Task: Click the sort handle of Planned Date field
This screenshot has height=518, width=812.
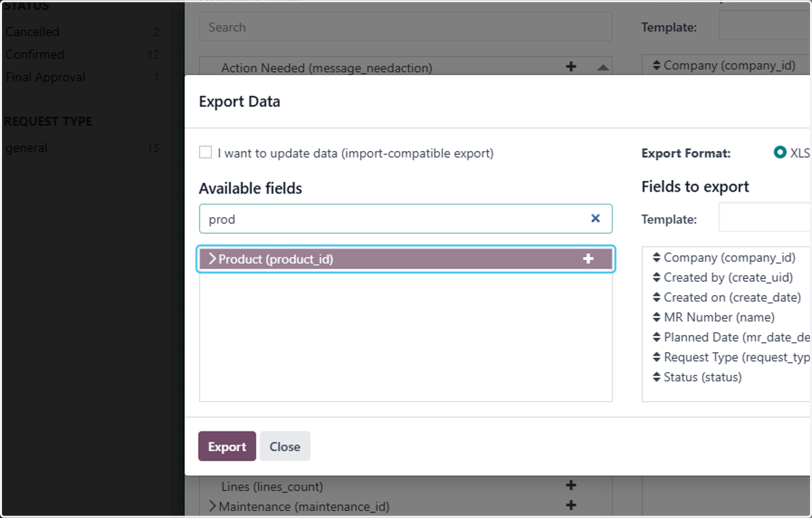Action: point(656,337)
